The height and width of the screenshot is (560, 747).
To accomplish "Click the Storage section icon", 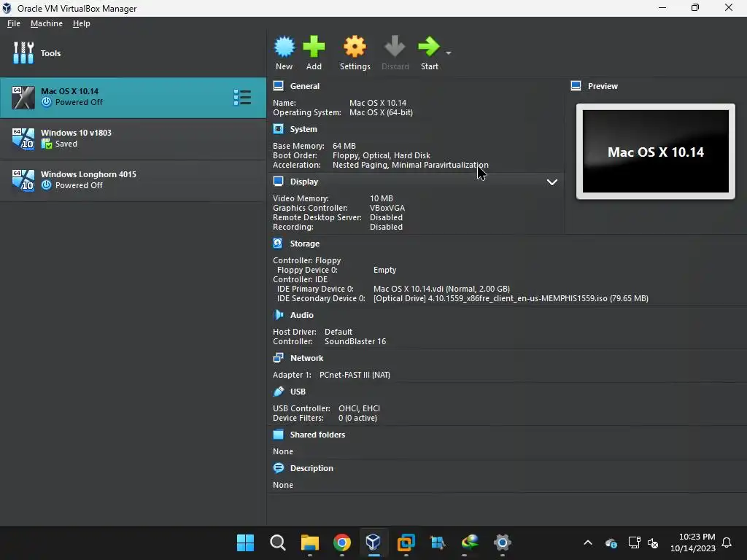I will (x=278, y=244).
